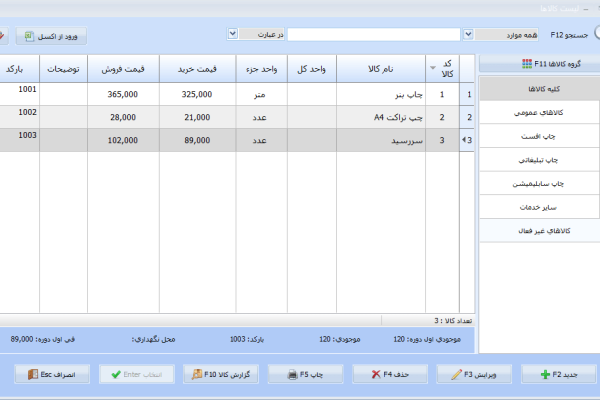This screenshot has height=400, width=600.
Task: Select row indicator number 2
Action: click(x=467, y=117)
